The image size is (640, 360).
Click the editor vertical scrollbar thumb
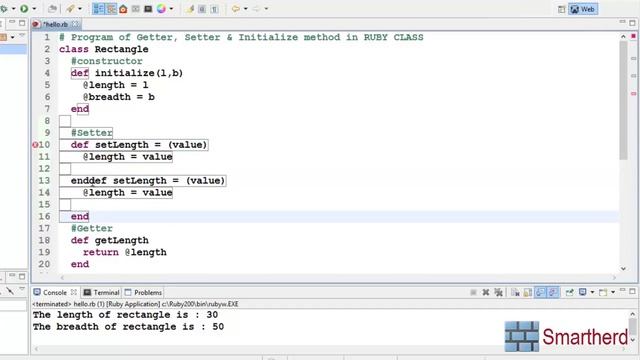pyautogui.click(x=623, y=100)
